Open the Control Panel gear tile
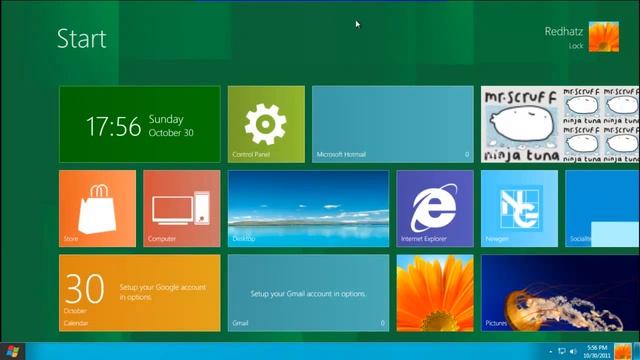The height and width of the screenshot is (360, 640). pyautogui.click(x=266, y=124)
